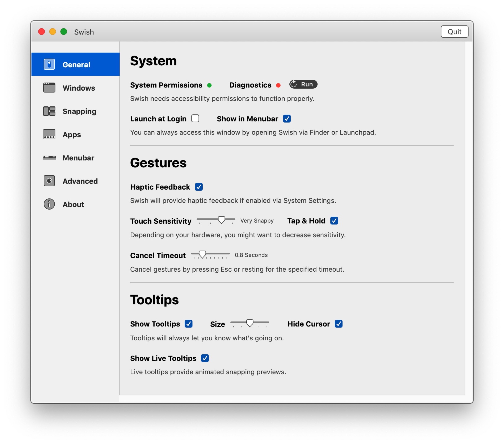Viewport: 504px width, 444px height.
Task: Click the General mouse icon in sidebar
Action: 49,64
